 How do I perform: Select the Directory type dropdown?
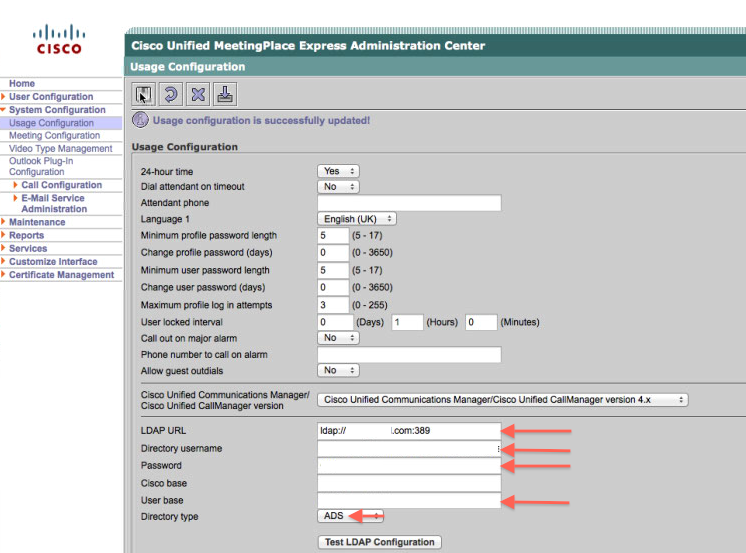pyautogui.click(x=349, y=516)
